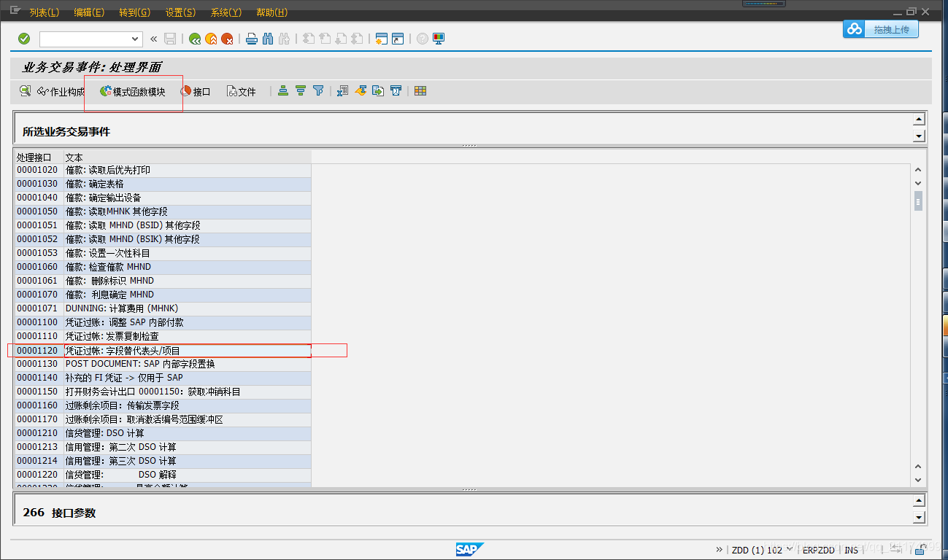Click the print icon in the standard toolbar
Image resolution: width=948 pixels, height=560 pixels.
(x=251, y=38)
